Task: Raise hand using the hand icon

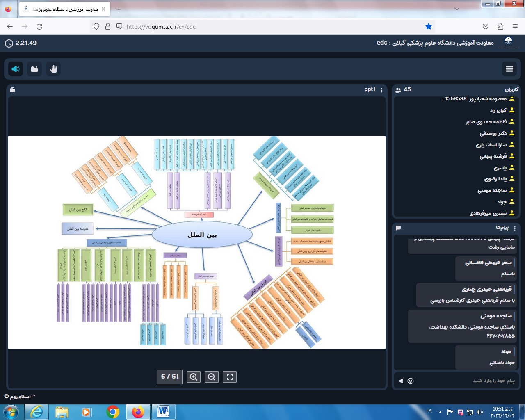Action: 53,69
